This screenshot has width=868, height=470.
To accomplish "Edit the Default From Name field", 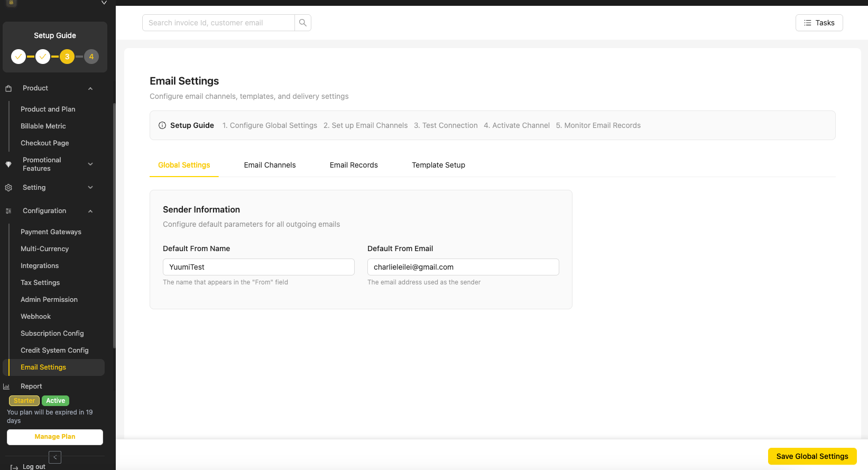I will click(x=258, y=267).
